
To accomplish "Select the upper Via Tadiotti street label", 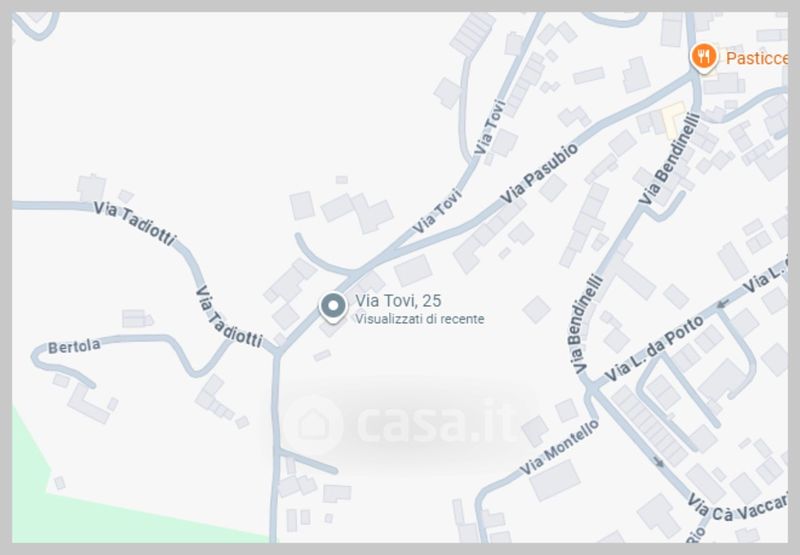I will tap(135, 223).
